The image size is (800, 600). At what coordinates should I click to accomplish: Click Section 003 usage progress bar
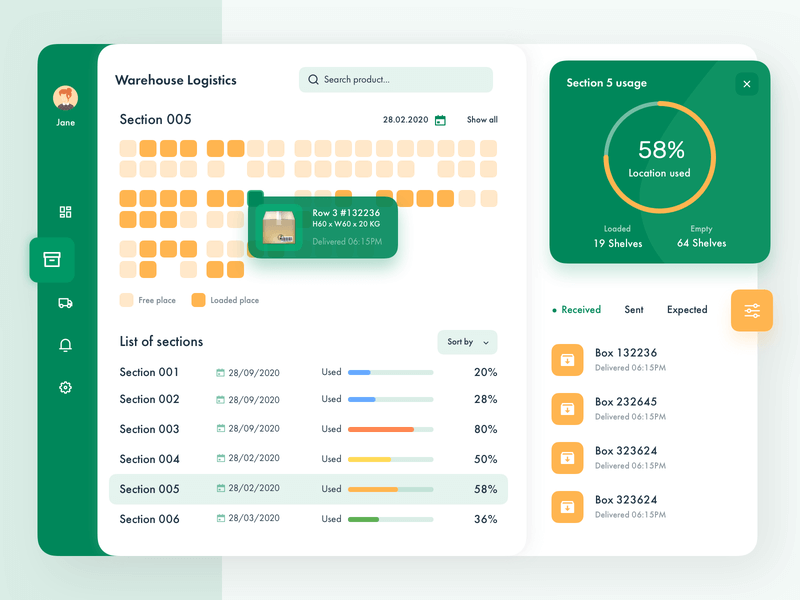tap(397, 429)
